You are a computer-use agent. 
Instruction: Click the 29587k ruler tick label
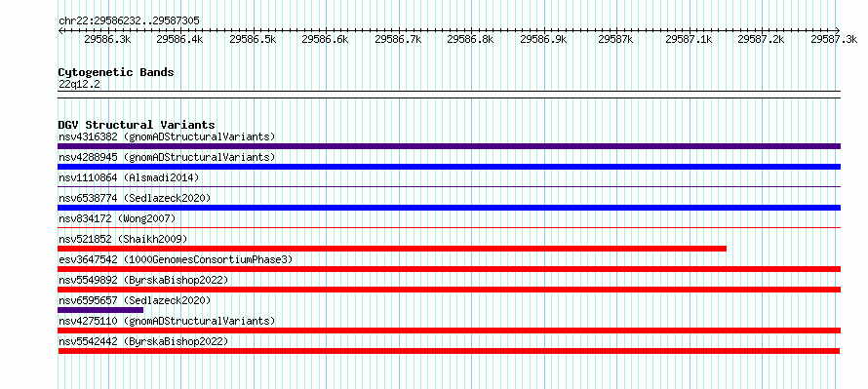coord(616,39)
